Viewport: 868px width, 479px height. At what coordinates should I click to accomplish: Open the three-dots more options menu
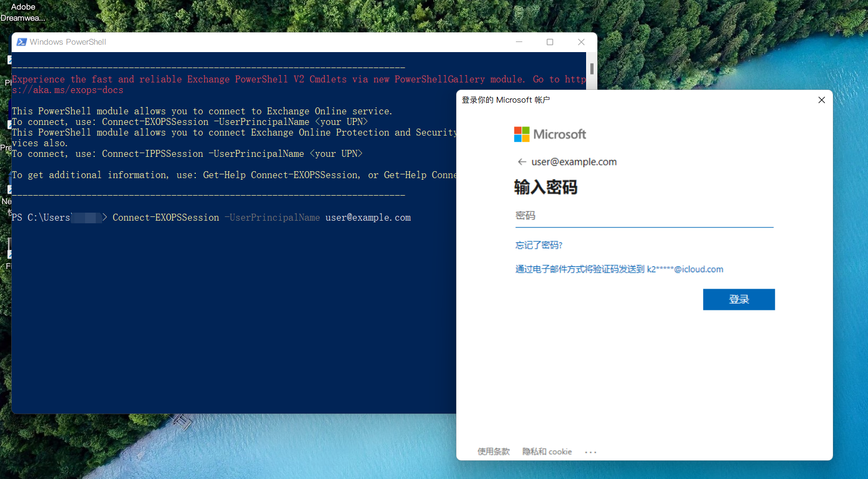pyautogui.click(x=590, y=452)
